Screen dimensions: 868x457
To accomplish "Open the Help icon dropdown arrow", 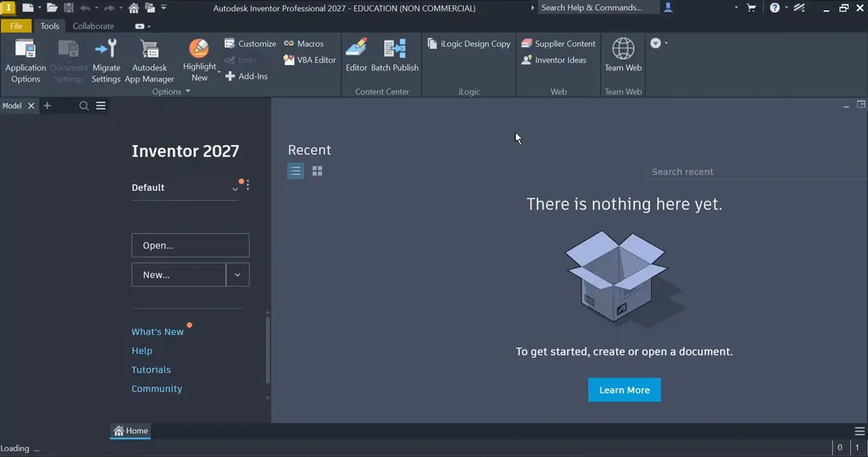I will (786, 8).
